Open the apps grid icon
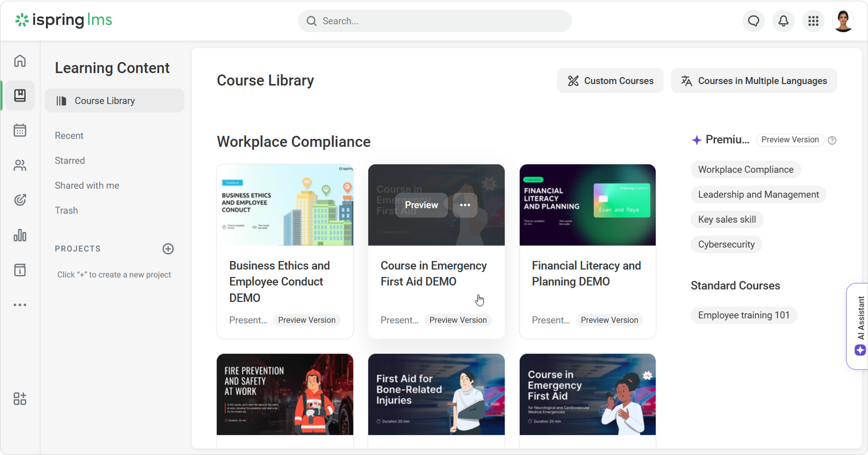Viewport: 868px width, 455px height. (813, 21)
